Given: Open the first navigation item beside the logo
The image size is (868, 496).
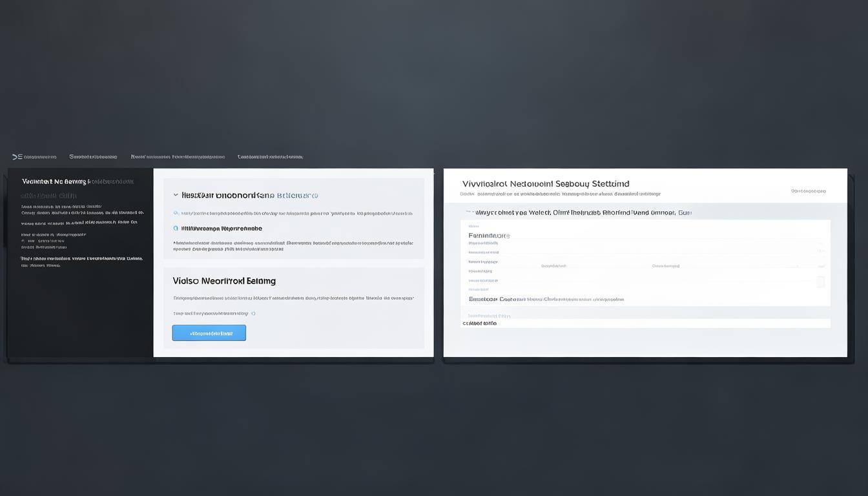Looking at the screenshot, I should coord(40,156).
